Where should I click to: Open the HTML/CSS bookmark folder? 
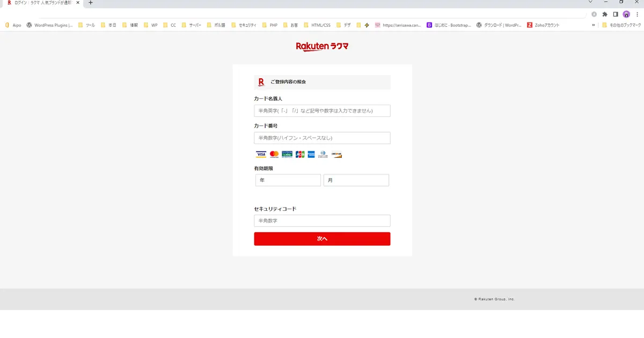coord(317,25)
